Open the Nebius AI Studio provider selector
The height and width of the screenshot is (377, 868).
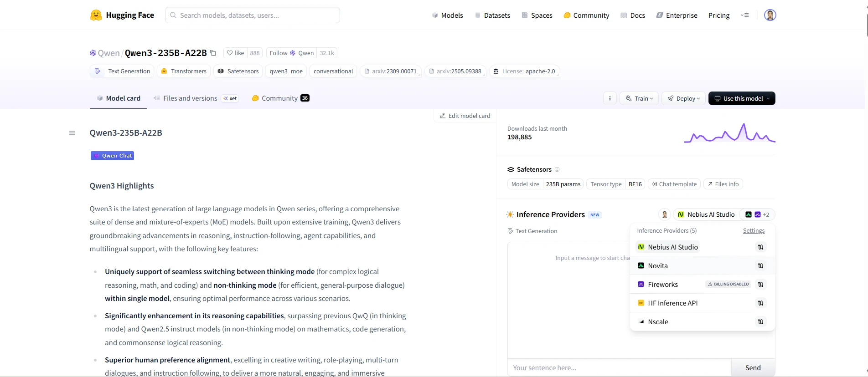706,214
